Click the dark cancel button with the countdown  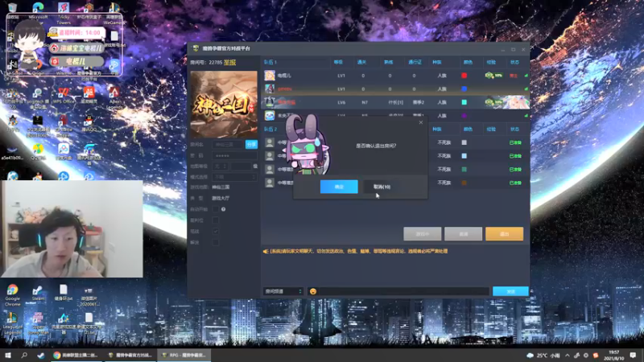(x=382, y=187)
